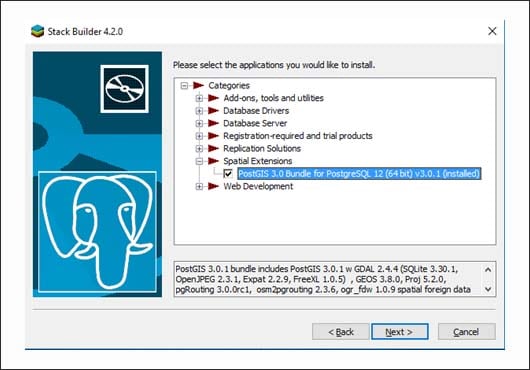Expand the Database Server node

[x=199, y=123]
